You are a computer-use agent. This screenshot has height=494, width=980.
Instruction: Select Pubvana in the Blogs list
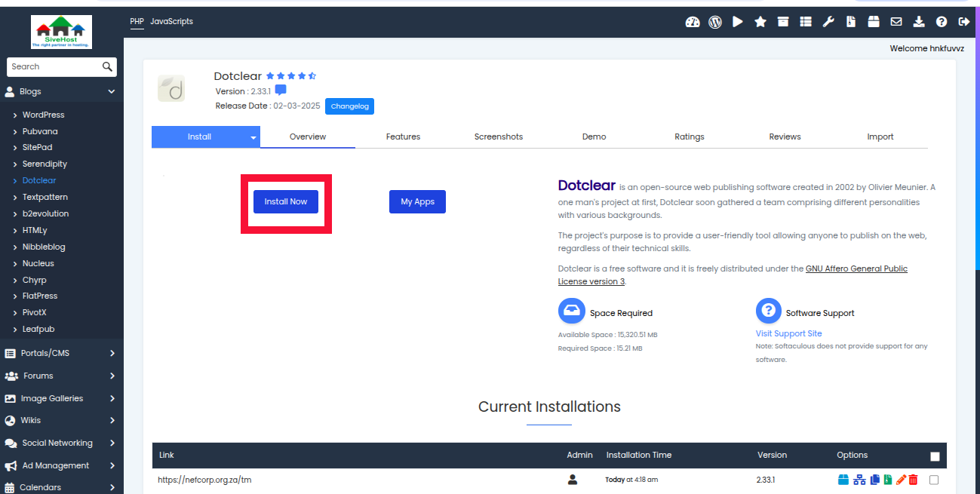[40, 131]
